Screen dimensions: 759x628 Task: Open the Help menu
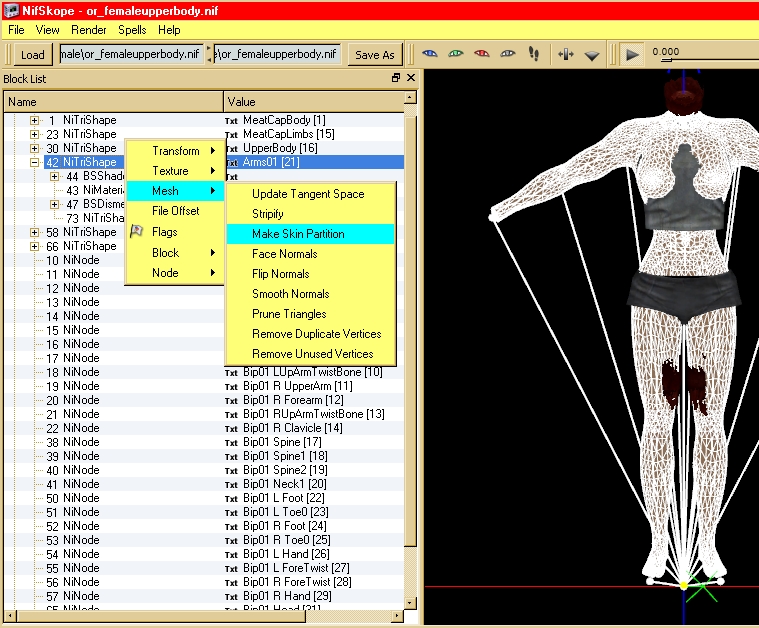click(169, 30)
